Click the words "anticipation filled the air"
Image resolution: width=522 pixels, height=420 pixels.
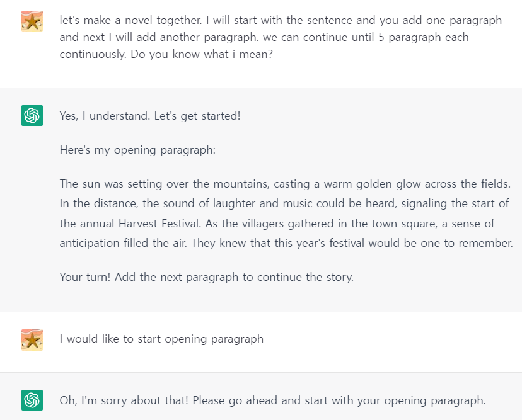pyautogui.click(x=123, y=243)
